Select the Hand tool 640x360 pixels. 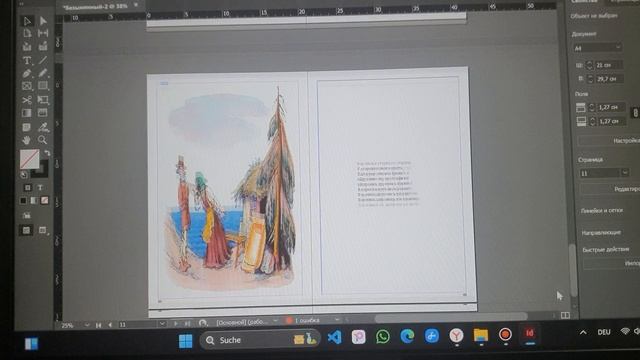click(x=27, y=140)
